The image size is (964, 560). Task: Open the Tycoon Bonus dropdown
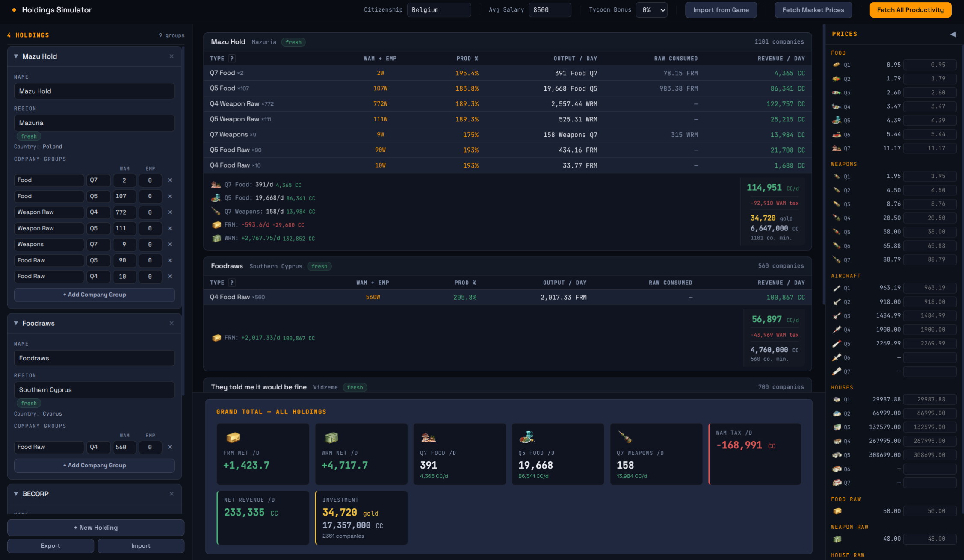[652, 10]
